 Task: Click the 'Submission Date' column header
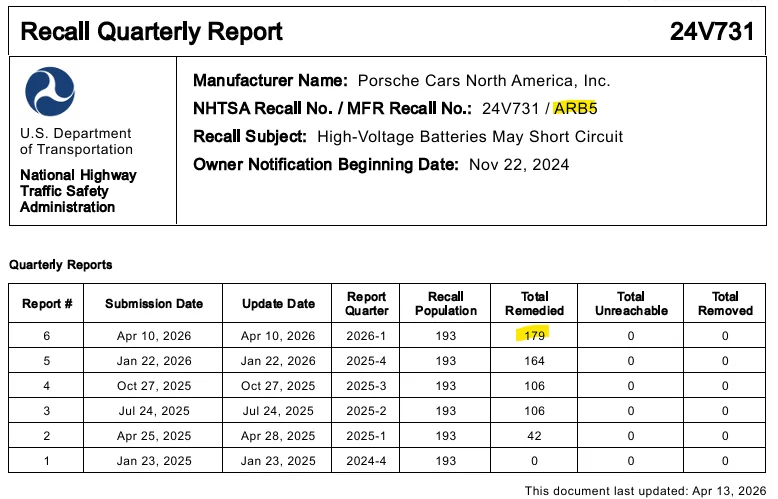point(154,304)
